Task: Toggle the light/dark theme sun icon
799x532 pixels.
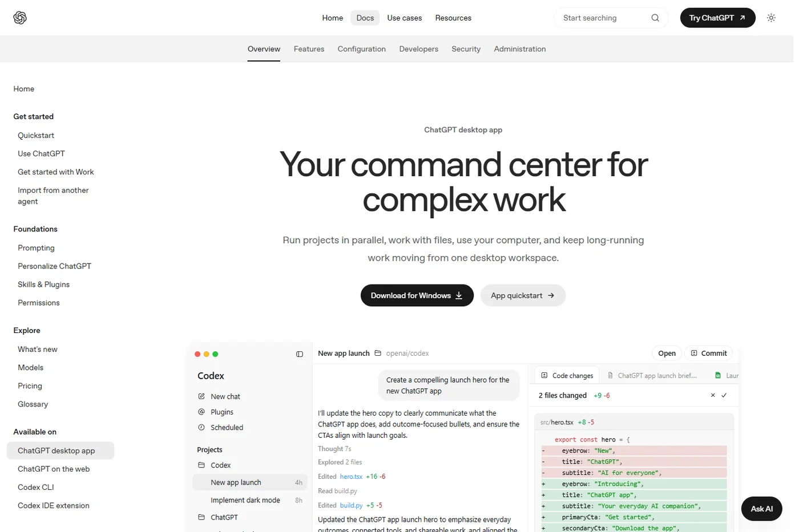Action: coord(771,18)
